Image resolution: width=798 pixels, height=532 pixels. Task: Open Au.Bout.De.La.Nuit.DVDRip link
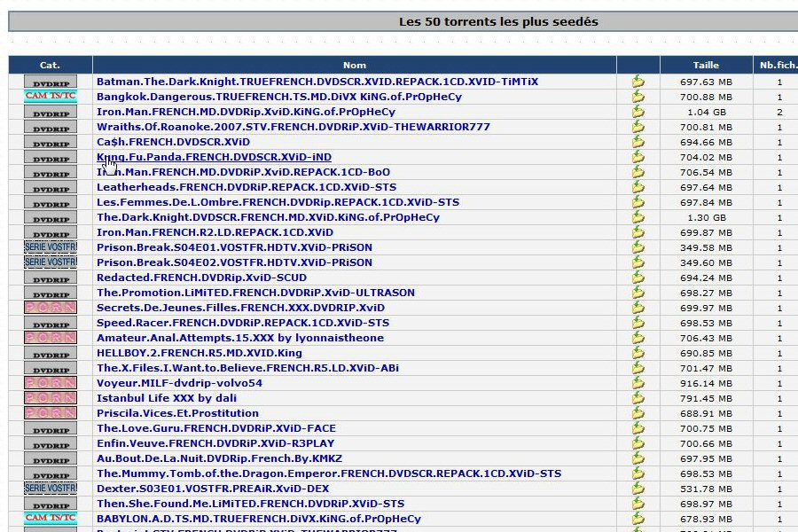tap(219, 458)
